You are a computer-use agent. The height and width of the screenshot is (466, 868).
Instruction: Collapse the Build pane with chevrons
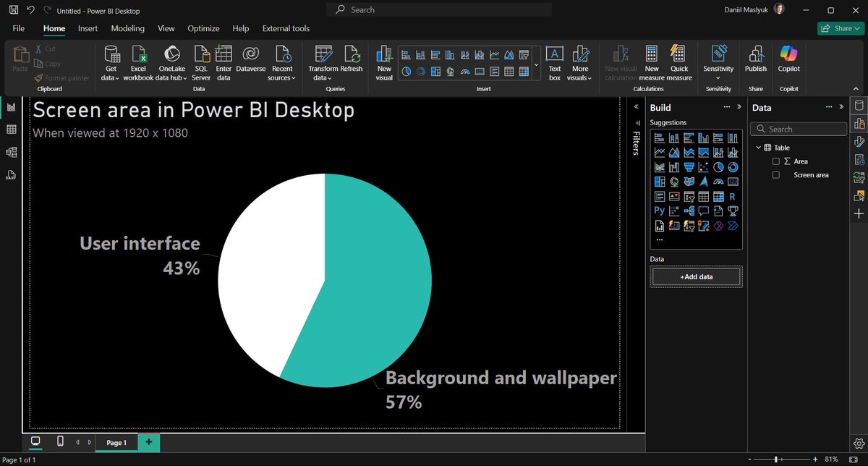click(x=739, y=107)
